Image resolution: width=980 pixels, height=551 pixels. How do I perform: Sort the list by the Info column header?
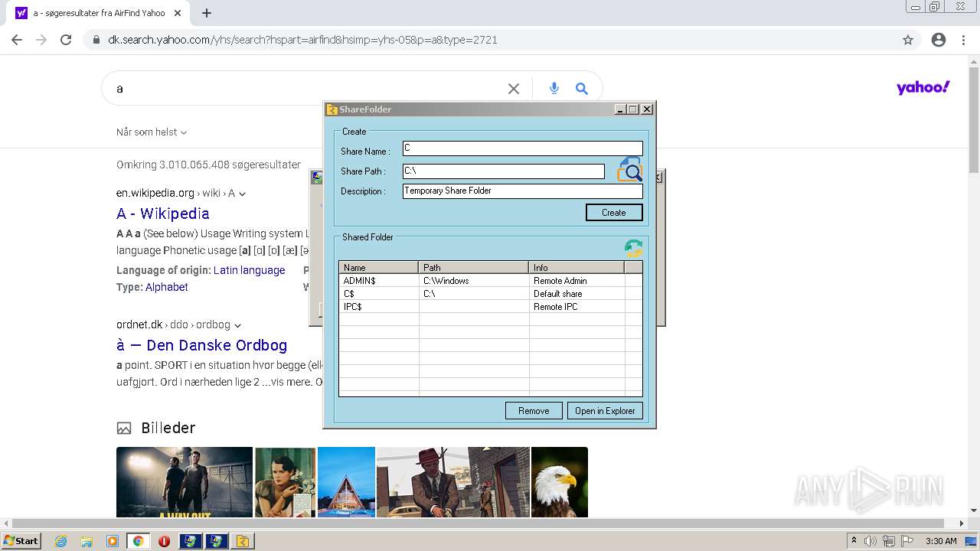(x=577, y=268)
